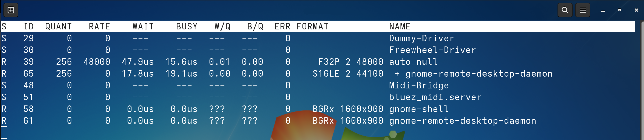This screenshot has height=140, width=644.
Task: Click the S16LE format text
Action: (326, 74)
